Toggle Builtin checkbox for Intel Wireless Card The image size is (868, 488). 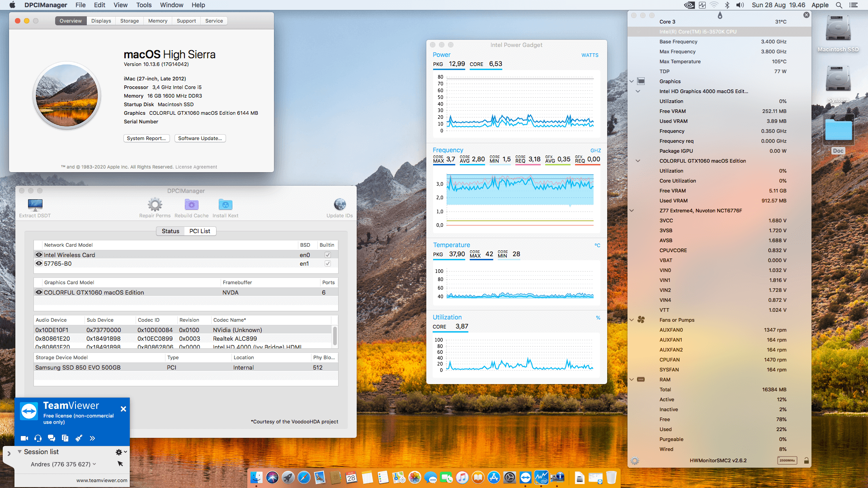click(x=327, y=255)
